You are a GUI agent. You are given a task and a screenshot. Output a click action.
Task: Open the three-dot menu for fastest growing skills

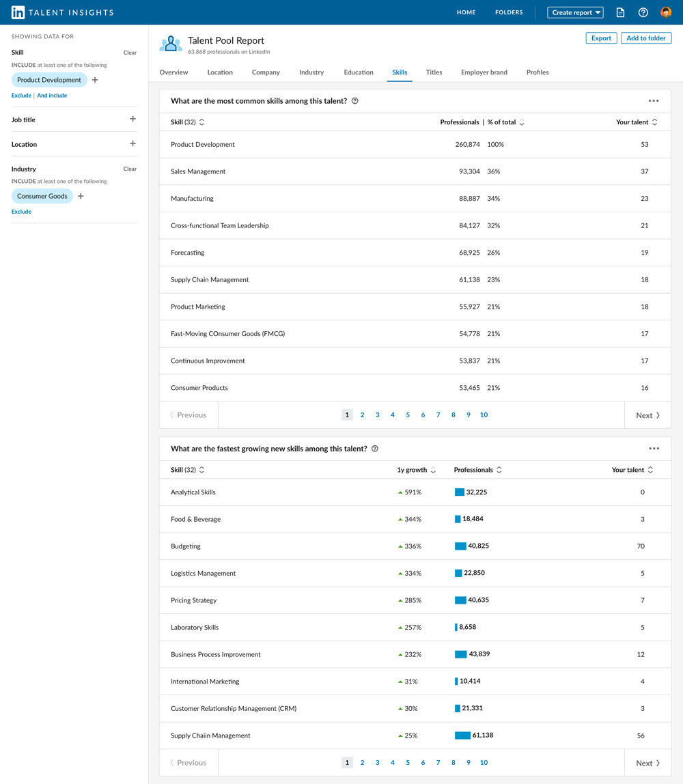point(654,449)
